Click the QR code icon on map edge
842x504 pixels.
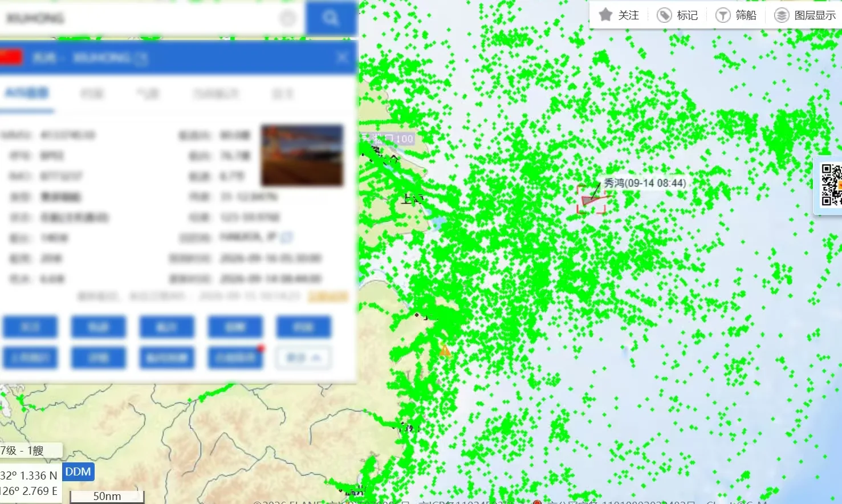click(x=831, y=185)
